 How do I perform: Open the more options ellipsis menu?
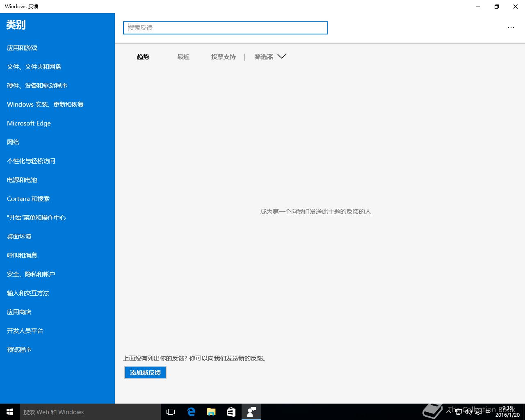click(511, 27)
